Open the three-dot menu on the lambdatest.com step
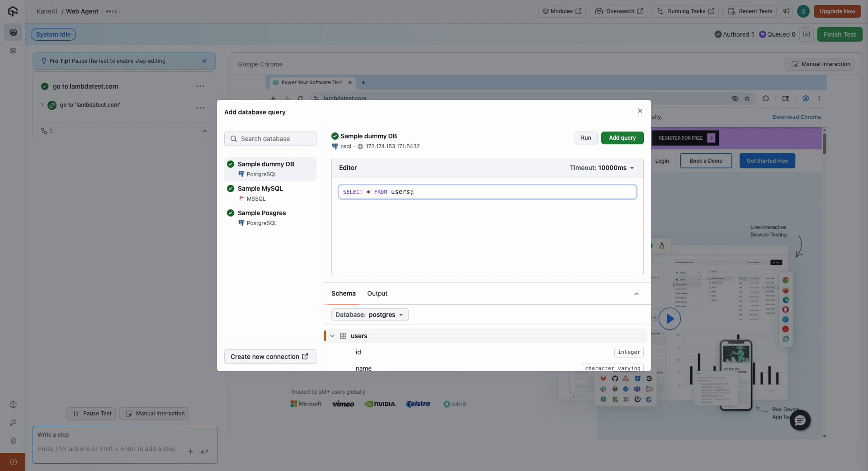Image resolution: width=868 pixels, height=471 pixels. tap(200, 108)
